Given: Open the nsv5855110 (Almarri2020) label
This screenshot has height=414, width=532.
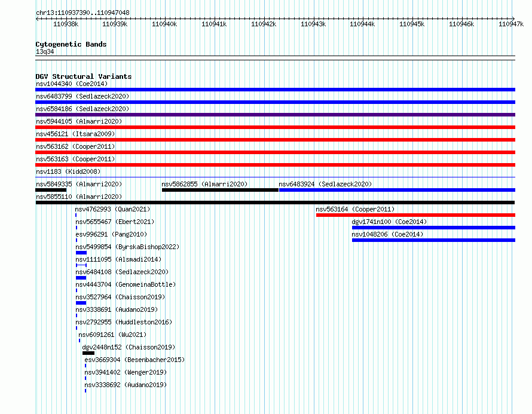Looking at the screenshot, I should [x=79, y=197].
